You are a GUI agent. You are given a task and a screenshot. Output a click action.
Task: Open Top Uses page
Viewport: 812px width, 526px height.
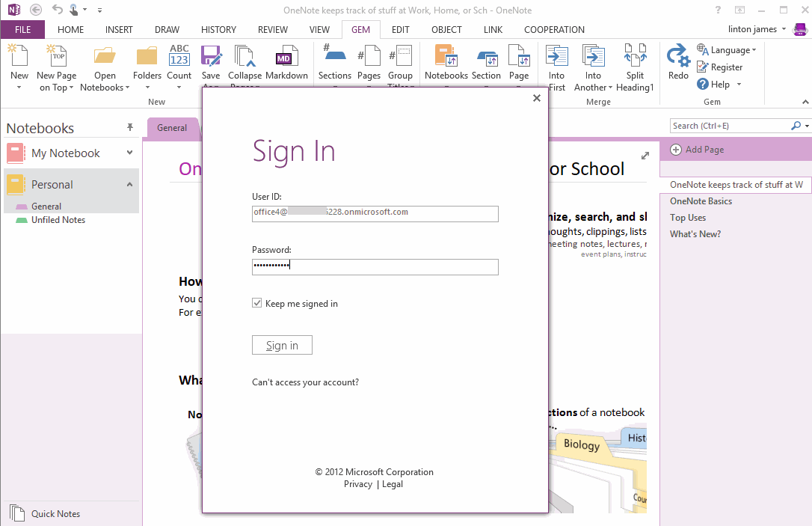coord(688,218)
